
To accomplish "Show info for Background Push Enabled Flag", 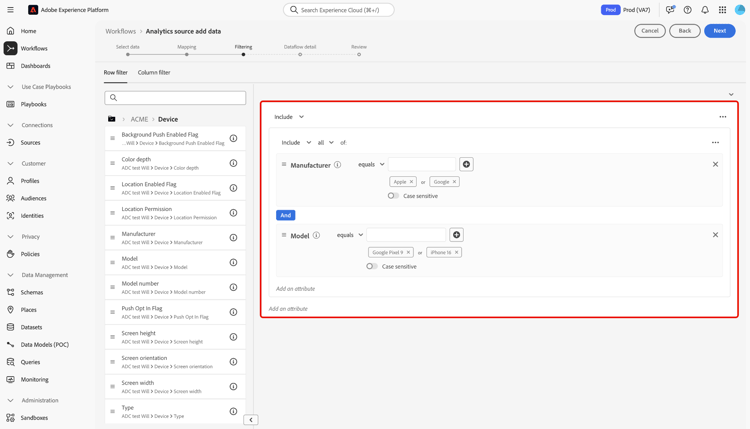I will (233, 138).
